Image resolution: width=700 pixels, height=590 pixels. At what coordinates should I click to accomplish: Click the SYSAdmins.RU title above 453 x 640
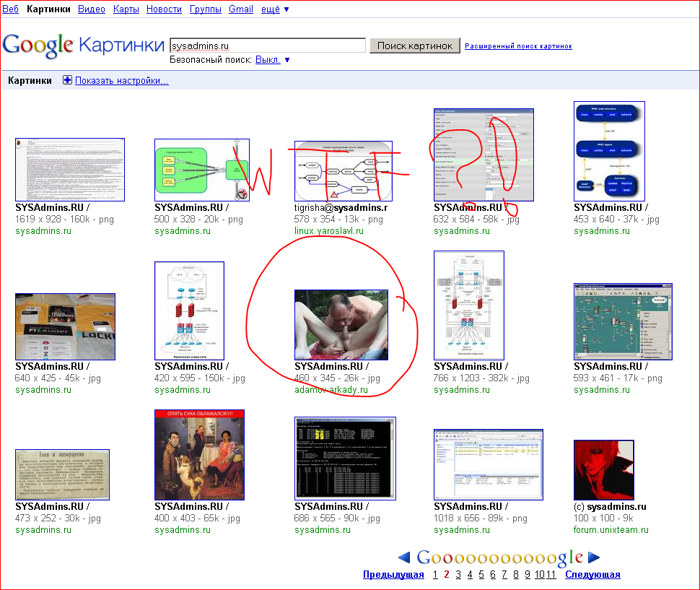click(611, 208)
